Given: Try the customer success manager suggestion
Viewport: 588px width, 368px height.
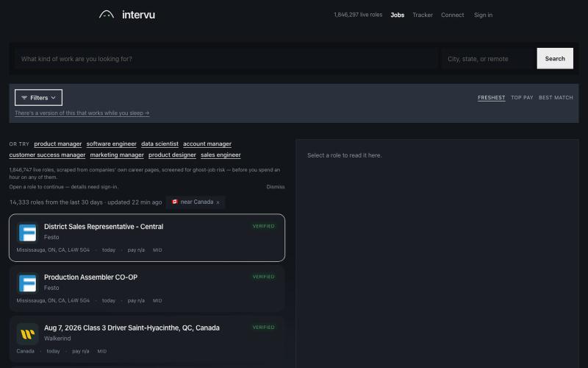Looking at the screenshot, I should pos(47,155).
